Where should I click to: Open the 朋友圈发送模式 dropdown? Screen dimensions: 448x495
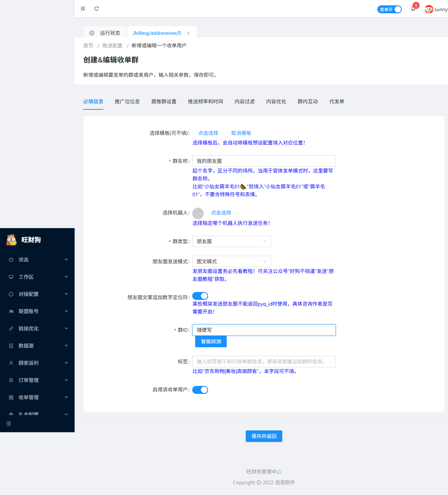coord(232,261)
